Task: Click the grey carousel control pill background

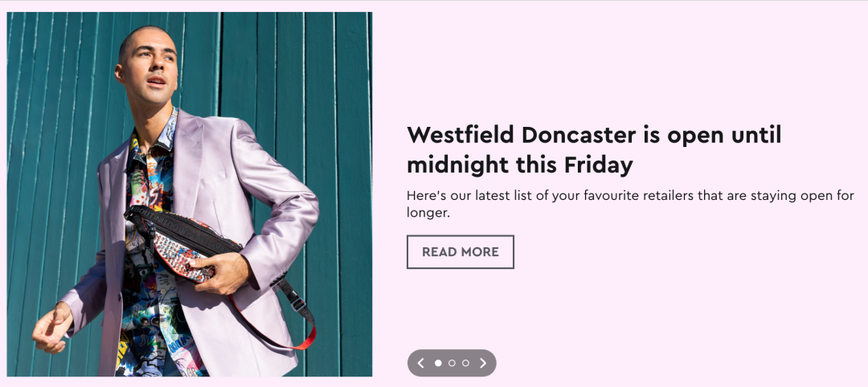Action: click(x=452, y=363)
